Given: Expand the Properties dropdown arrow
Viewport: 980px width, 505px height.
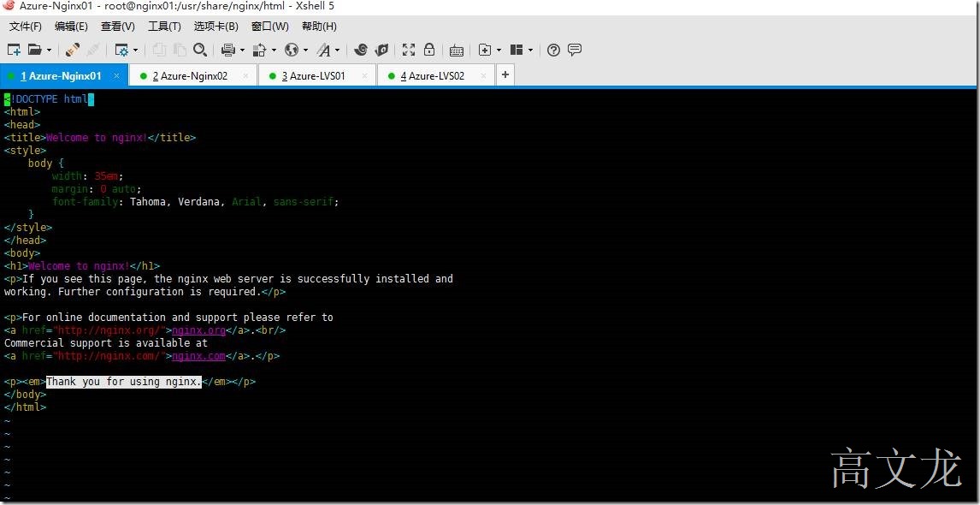Looking at the screenshot, I should pos(136,50).
